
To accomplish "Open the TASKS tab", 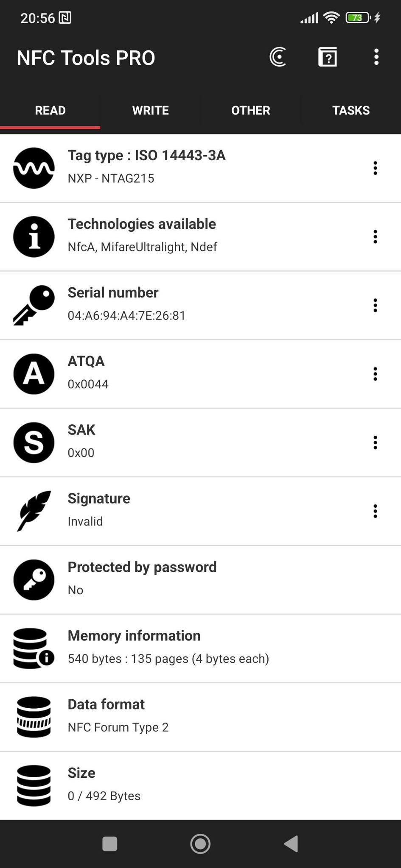I will pos(351,110).
